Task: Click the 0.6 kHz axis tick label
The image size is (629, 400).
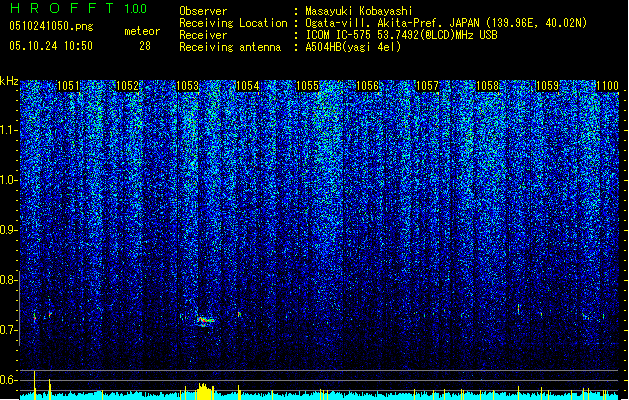Action: tap(7, 380)
